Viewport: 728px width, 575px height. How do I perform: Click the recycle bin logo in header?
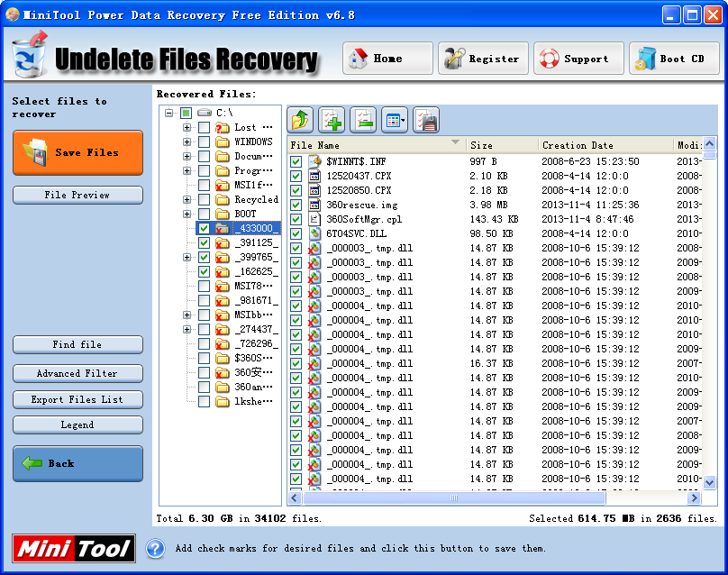pyautogui.click(x=29, y=54)
